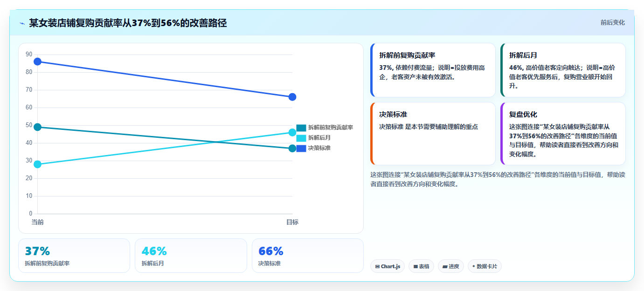Open the 复盘优化 info card

pos(563,134)
